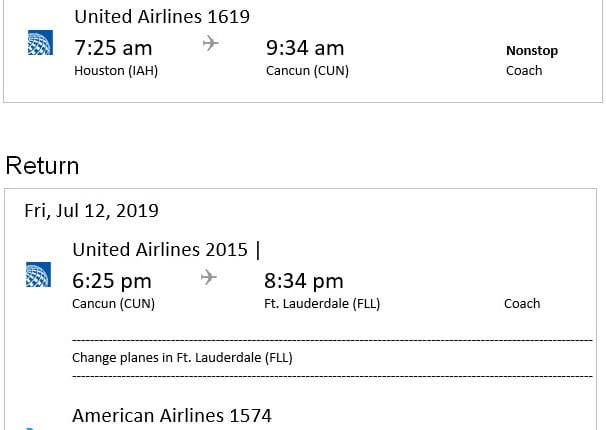Click the Nonstop label
Image resolution: width=606 pixels, height=430 pixels.
tap(532, 51)
